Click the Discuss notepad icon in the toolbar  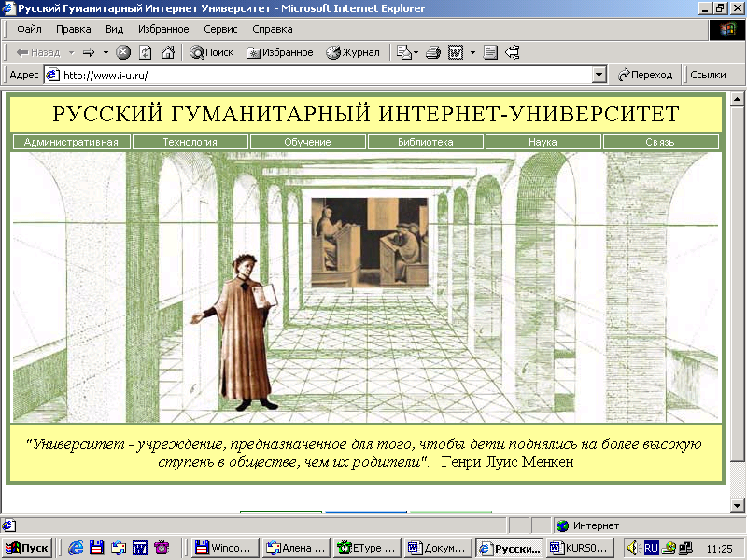[490, 52]
